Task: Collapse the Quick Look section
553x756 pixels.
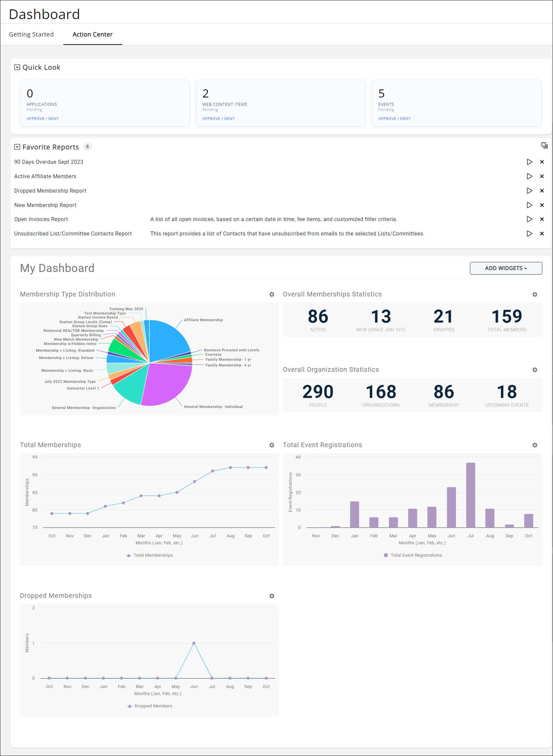Action: [x=17, y=67]
